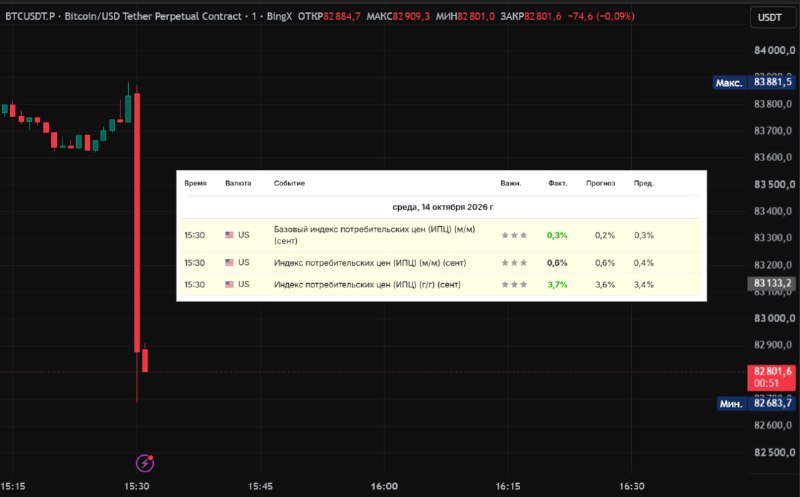The width and height of the screenshot is (800, 497).
Task: Click the crosshair price label 83 133,2
Action: 771,283
